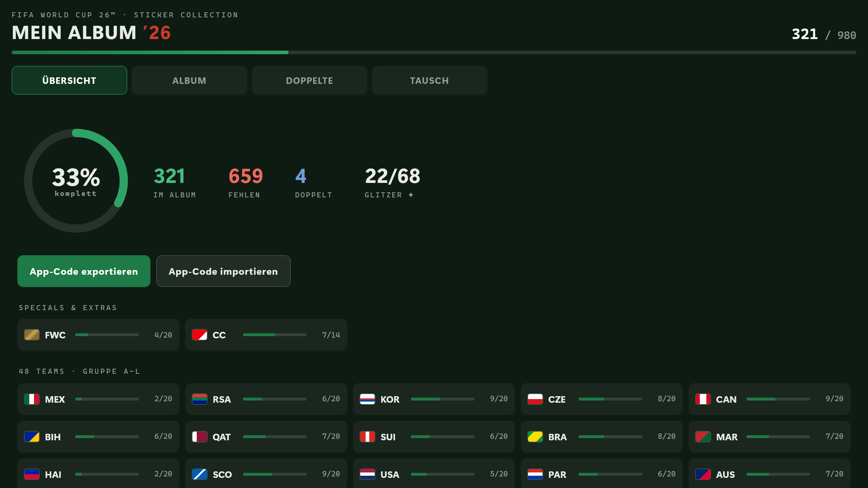Image resolution: width=868 pixels, height=488 pixels.
Task: Click the 659 Fehlen statistic
Action: 246,183
